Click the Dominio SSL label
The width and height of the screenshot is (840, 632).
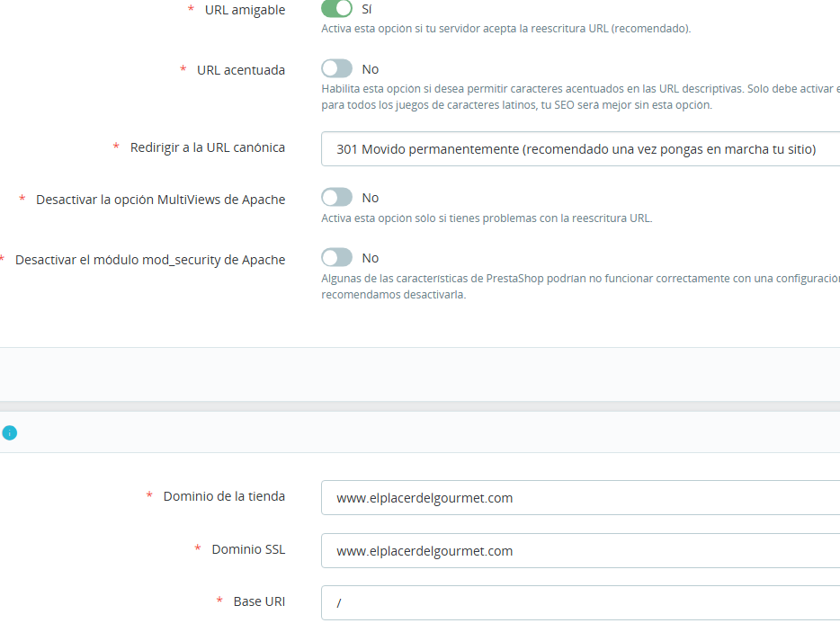(248, 549)
